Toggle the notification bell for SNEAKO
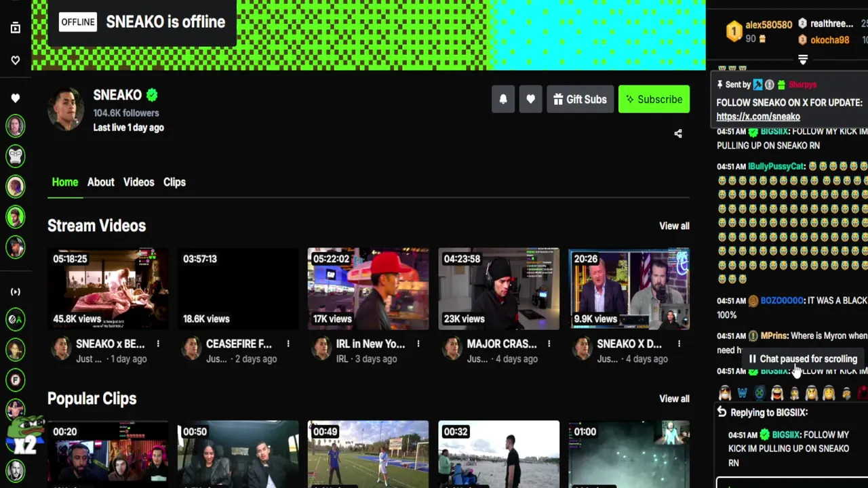Viewport: 868px width, 488px height. 503,99
